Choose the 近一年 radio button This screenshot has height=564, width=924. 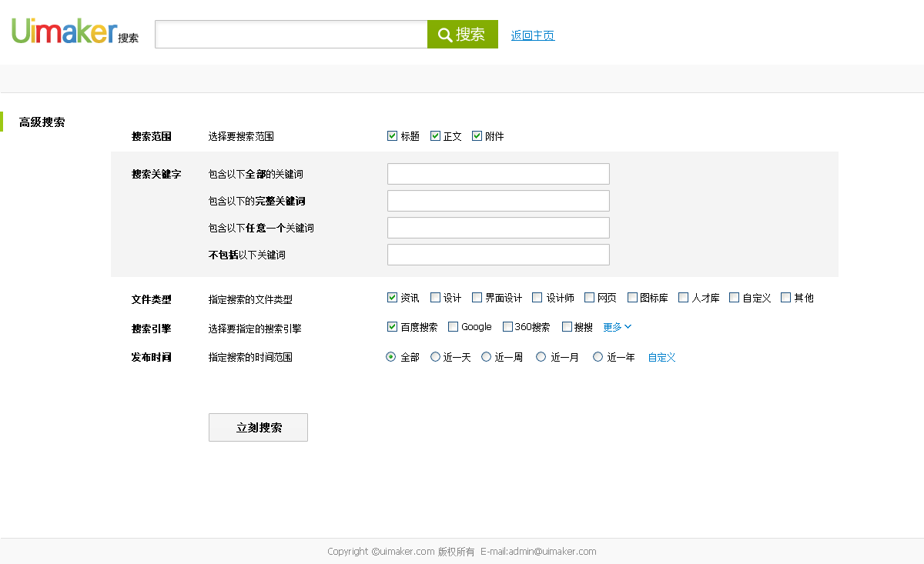[598, 357]
